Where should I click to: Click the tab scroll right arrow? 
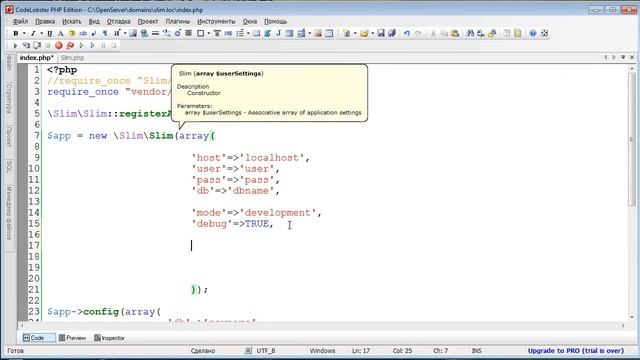click(x=614, y=57)
